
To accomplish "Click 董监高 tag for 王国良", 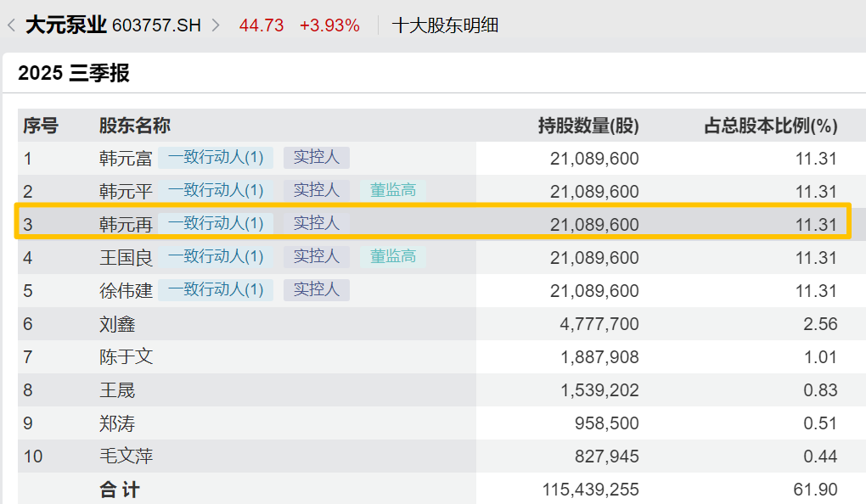I will (x=393, y=257).
